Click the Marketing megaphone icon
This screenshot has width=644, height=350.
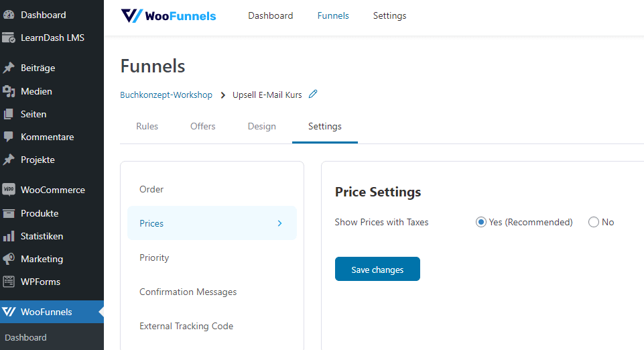click(9, 259)
